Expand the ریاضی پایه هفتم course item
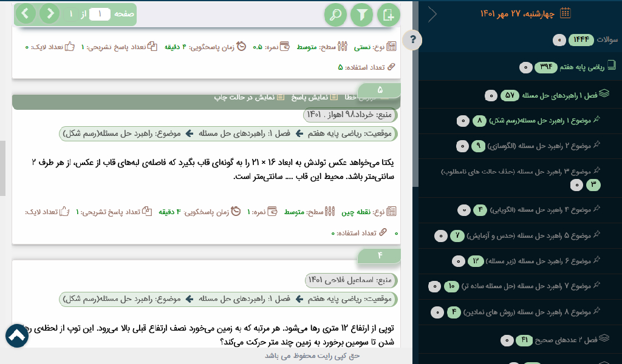The height and width of the screenshot is (364, 622). pos(582,67)
